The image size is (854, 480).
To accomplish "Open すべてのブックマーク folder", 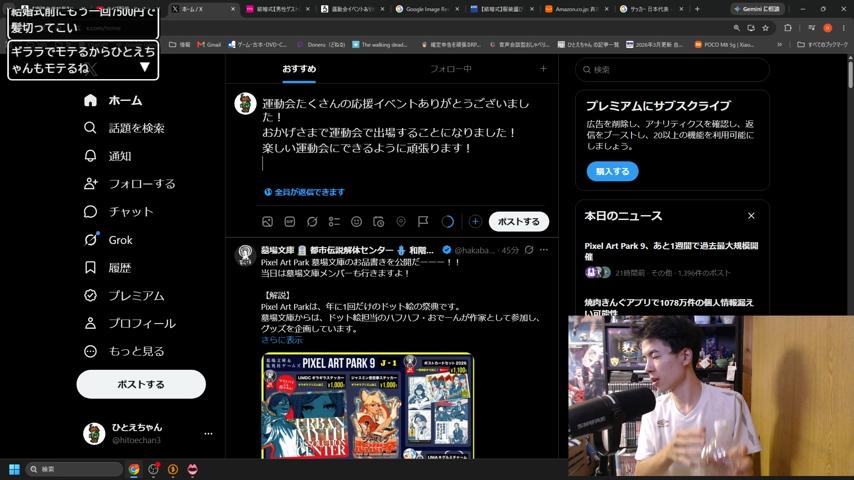I will (822, 45).
